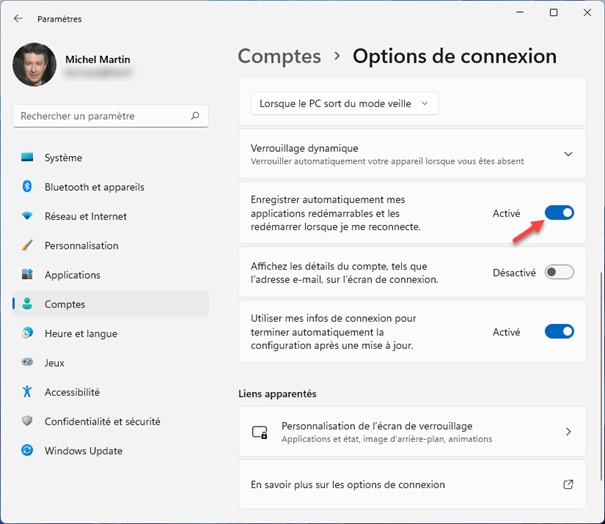This screenshot has height=524, width=605.
Task: Go back to Comptes breadcrumb
Action: tap(279, 56)
